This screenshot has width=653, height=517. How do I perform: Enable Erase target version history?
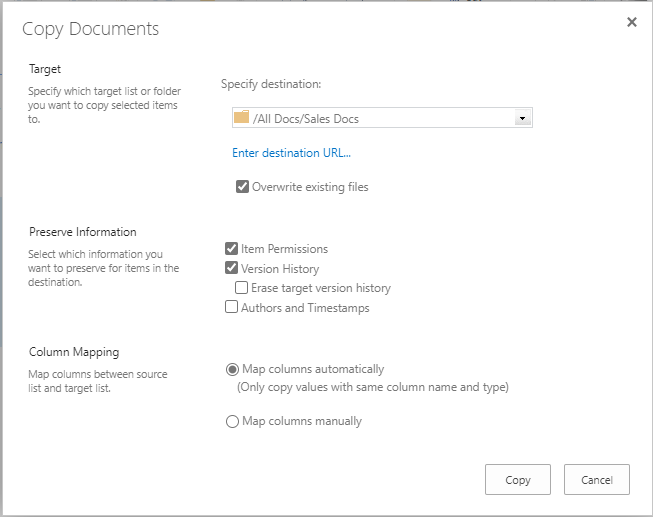(x=242, y=287)
